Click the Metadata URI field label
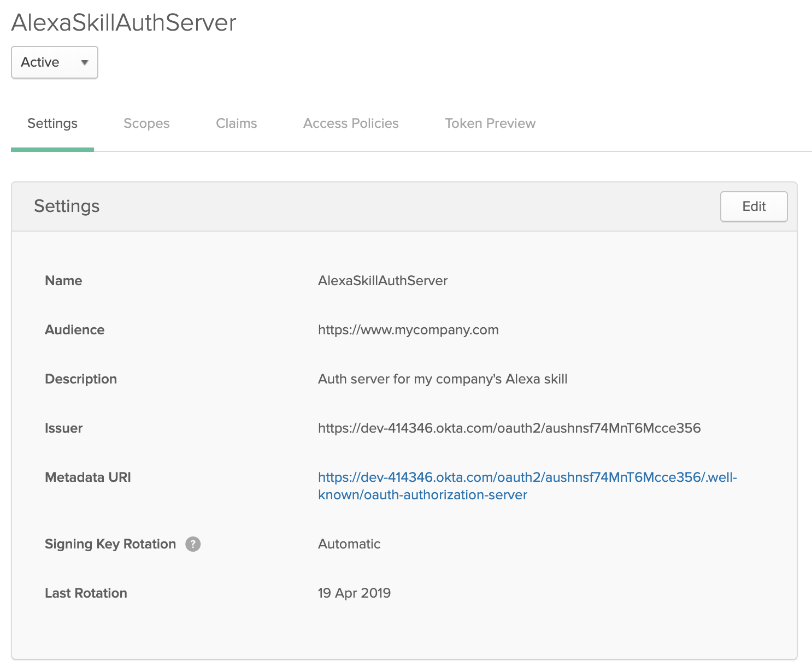Screen dimensions: 812x667 (88, 477)
